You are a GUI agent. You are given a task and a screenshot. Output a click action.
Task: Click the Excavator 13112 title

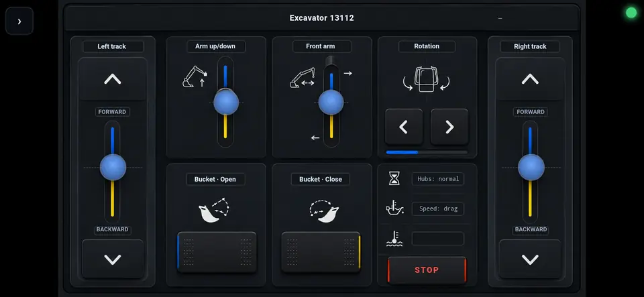click(x=321, y=18)
